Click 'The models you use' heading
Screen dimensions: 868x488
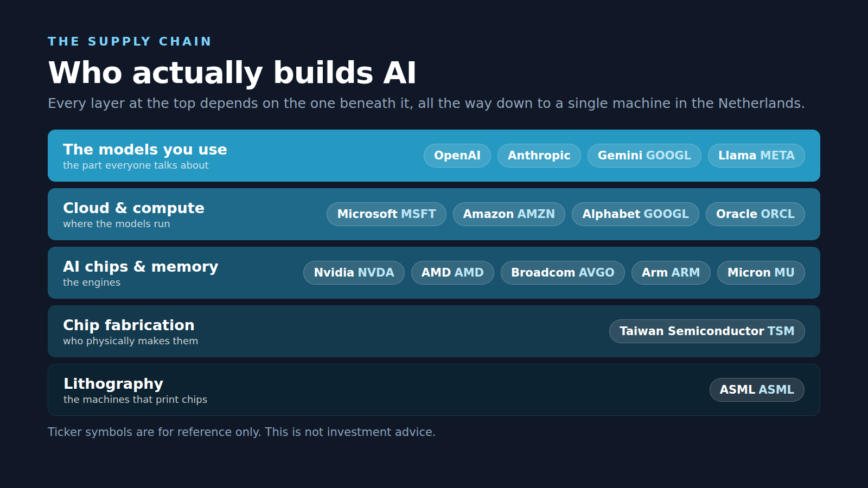pos(145,150)
